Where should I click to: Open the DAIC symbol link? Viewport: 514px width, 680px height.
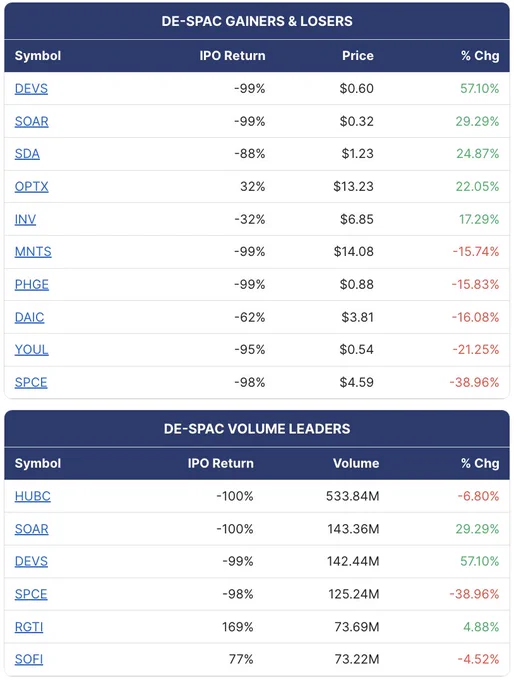tap(29, 317)
